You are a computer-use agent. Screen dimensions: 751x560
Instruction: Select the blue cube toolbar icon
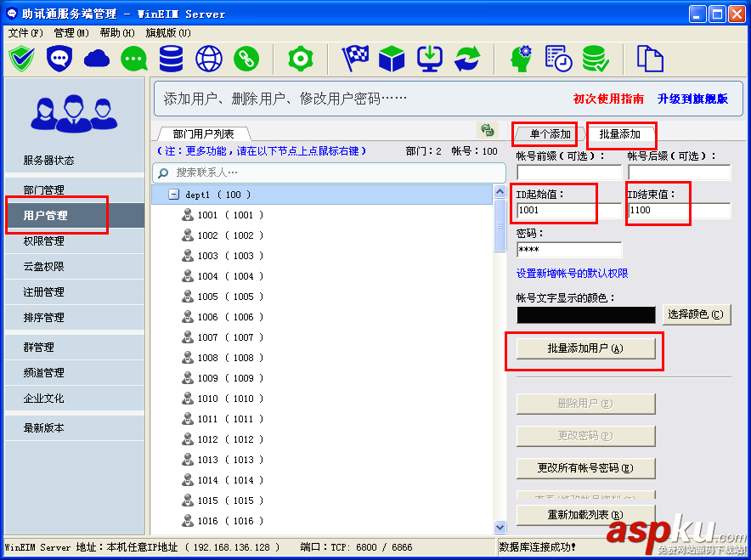(391, 59)
